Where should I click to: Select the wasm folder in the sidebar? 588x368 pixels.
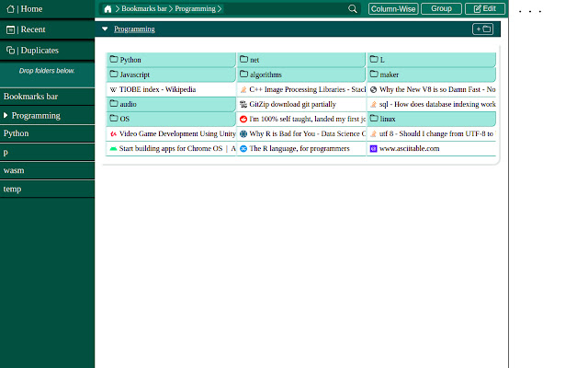(47, 170)
